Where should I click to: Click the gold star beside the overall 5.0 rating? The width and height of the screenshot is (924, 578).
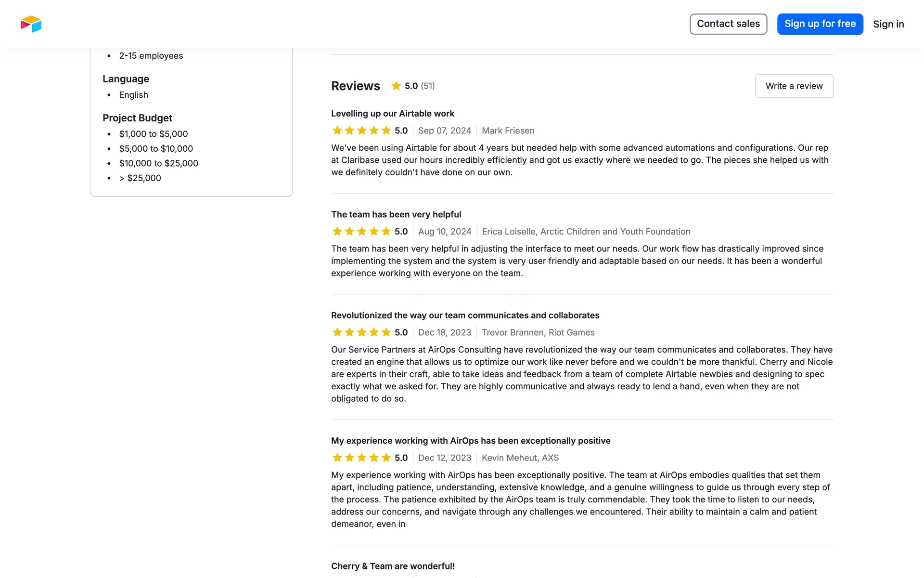pyautogui.click(x=396, y=86)
